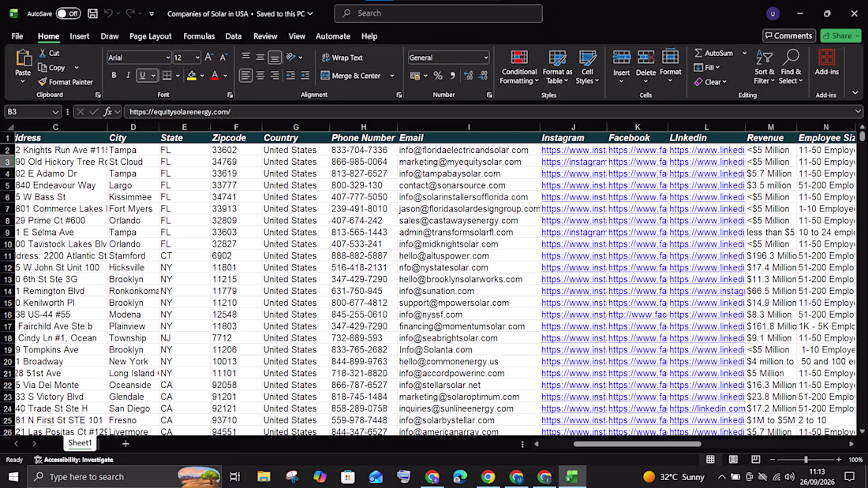Add a new sheet with plus icon
The image size is (868, 488).
[x=125, y=444]
